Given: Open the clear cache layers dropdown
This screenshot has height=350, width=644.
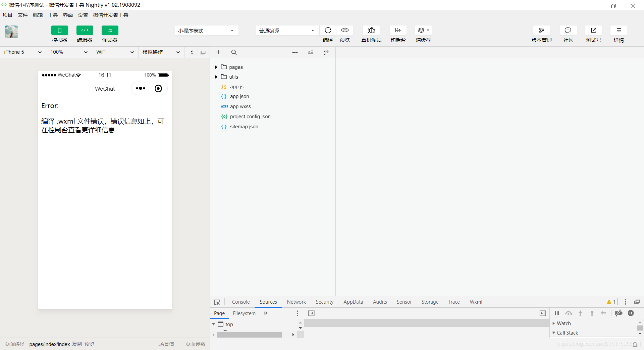Looking at the screenshot, I should tap(423, 30).
